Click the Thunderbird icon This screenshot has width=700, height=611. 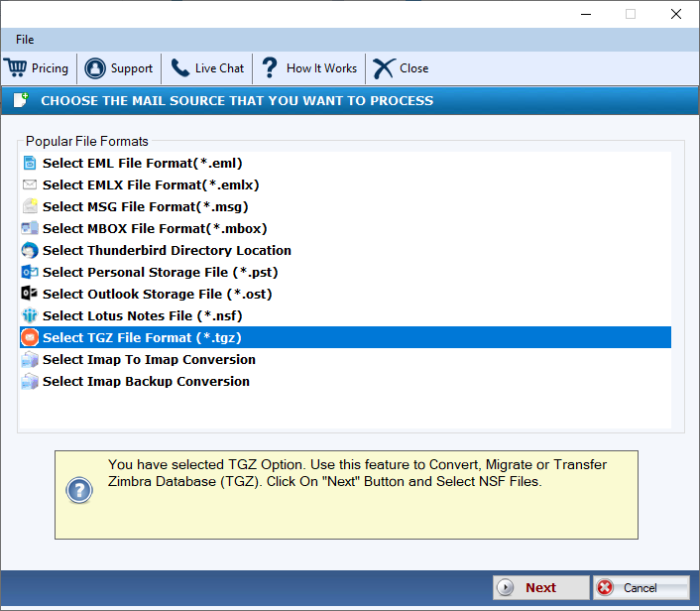point(30,250)
